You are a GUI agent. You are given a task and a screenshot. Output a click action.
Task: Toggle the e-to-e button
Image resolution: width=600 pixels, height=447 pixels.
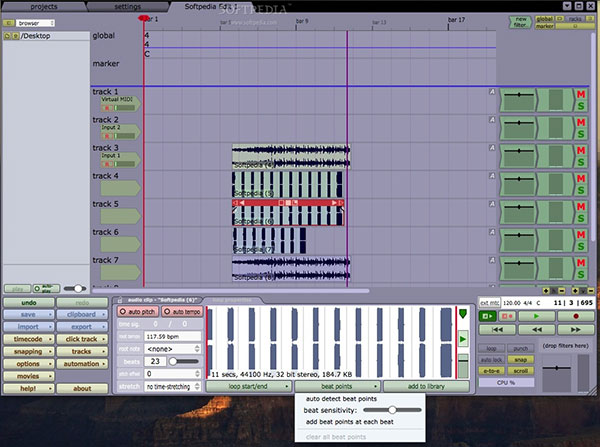[x=491, y=371]
